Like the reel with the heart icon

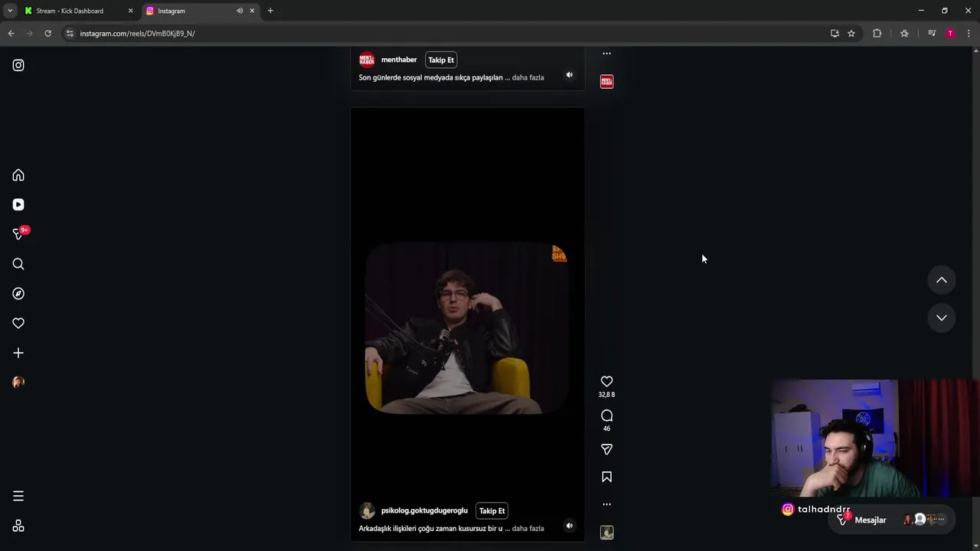pos(606,381)
